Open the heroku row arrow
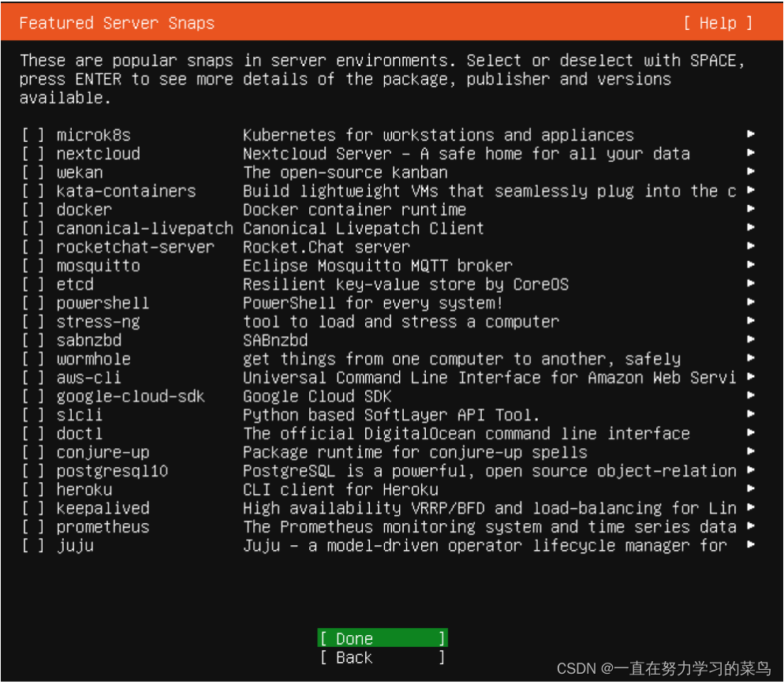This screenshot has width=784, height=684. pos(751,488)
